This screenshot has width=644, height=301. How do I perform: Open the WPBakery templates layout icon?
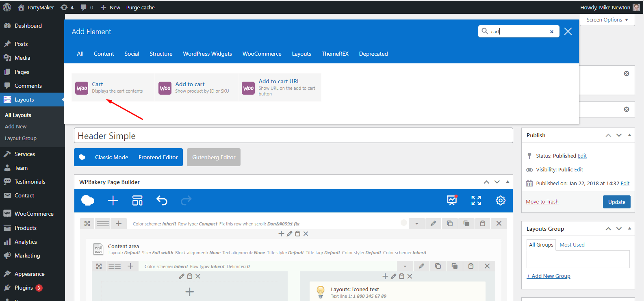pos(137,200)
